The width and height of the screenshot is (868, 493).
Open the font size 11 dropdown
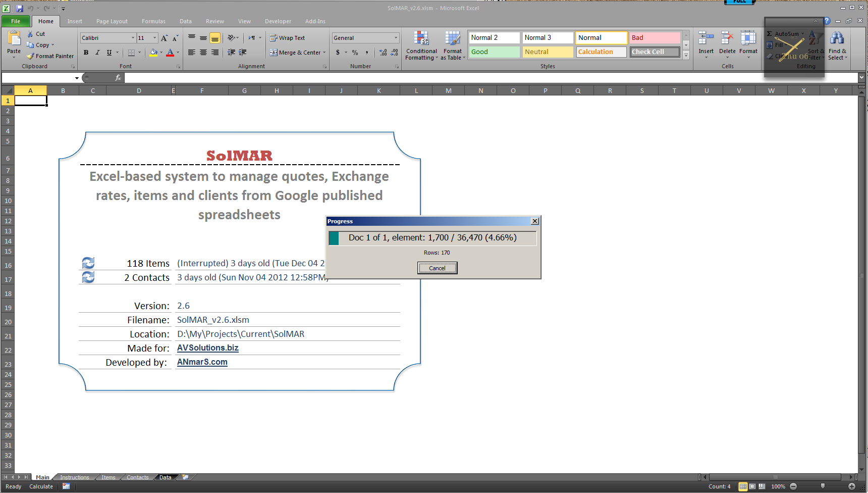click(x=155, y=38)
